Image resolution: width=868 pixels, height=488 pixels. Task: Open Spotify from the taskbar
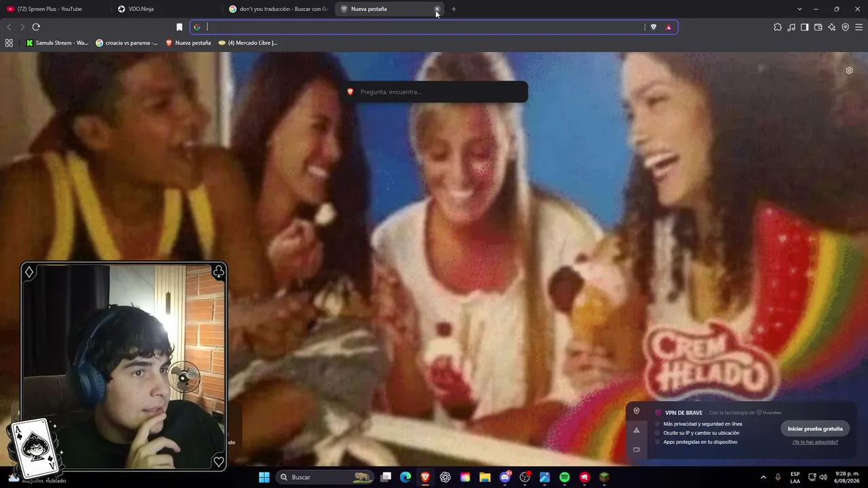[x=565, y=477]
